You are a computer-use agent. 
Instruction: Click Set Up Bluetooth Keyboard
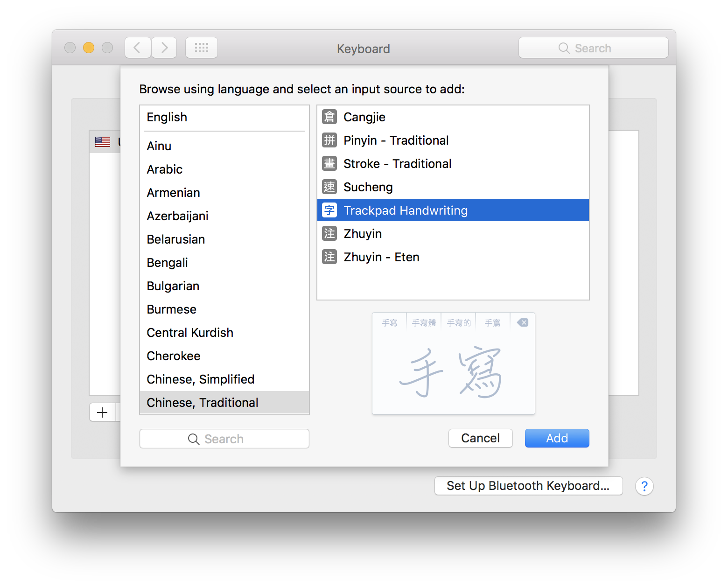click(x=528, y=485)
